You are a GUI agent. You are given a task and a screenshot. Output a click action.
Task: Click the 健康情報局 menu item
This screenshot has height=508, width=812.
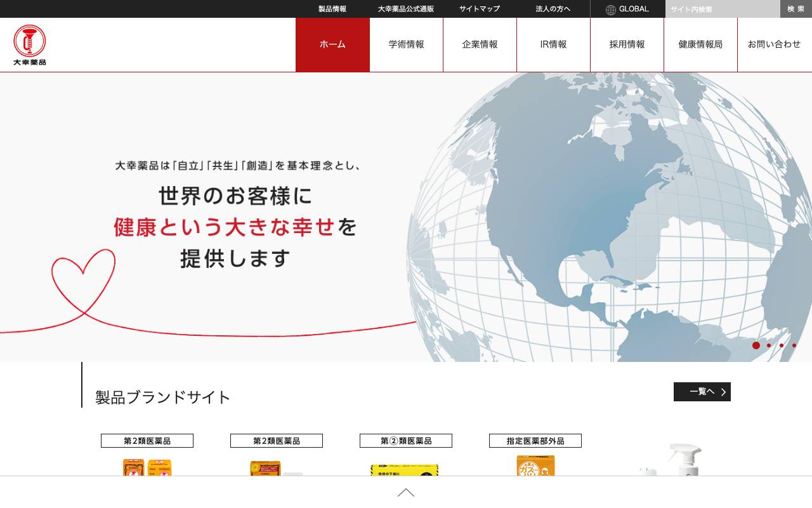(x=700, y=44)
